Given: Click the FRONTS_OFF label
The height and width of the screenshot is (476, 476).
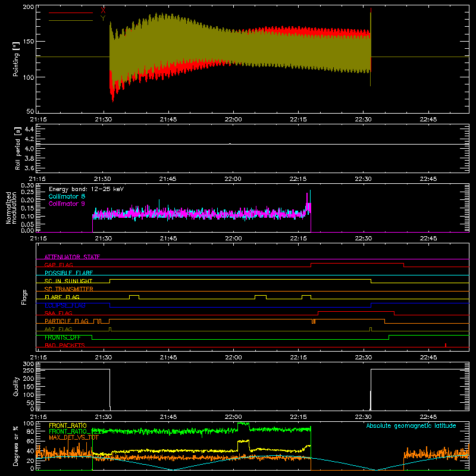Looking at the screenshot, I should (62, 337).
